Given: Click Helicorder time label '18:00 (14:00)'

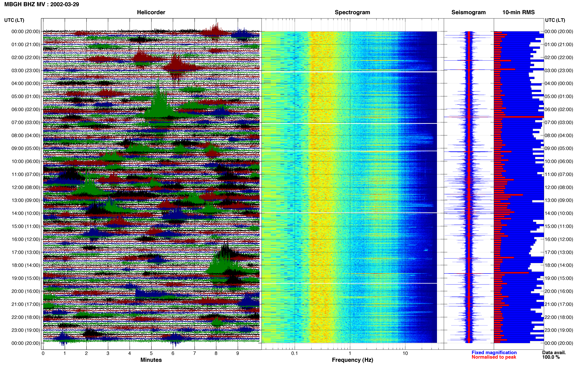Looking at the screenshot, I should point(26,265).
